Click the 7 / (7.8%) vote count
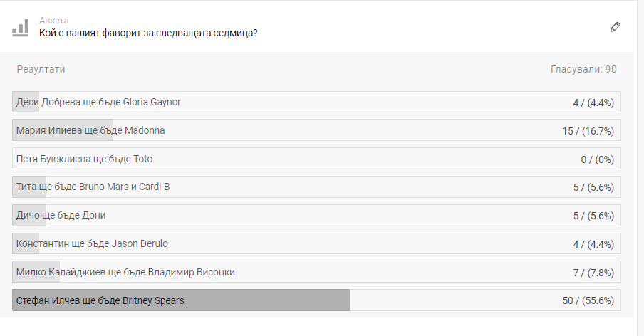Image resolution: width=644 pixels, height=336 pixels. (x=594, y=273)
